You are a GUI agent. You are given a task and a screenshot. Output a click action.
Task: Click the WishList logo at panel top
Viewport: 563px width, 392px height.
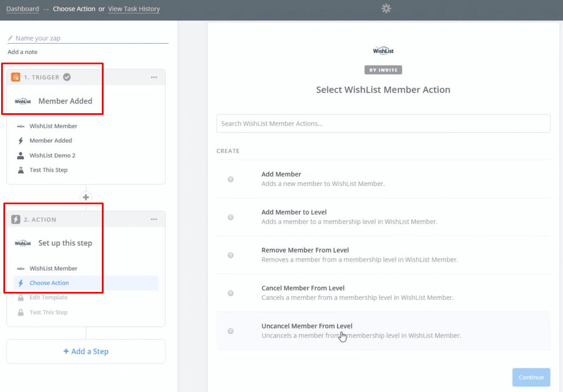[383, 51]
